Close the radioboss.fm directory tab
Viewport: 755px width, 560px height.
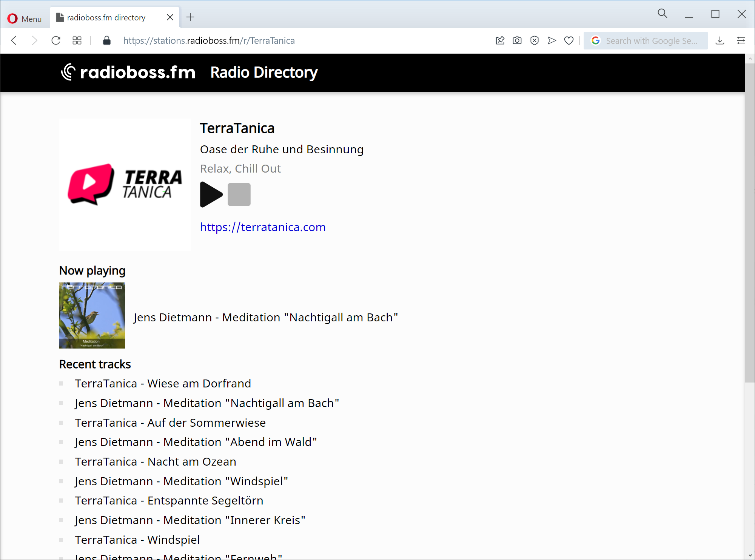[170, 17]
